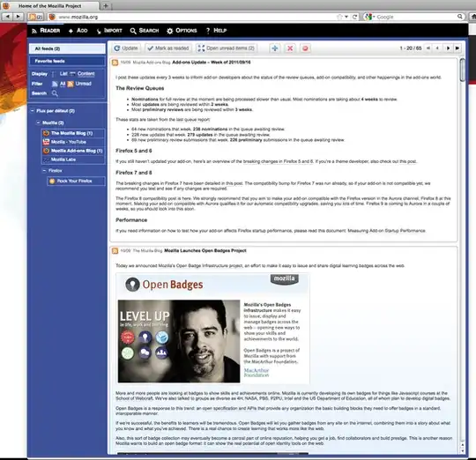Filter feeds to show All
Image resolution: width=476 pixels, height=460 pixels.
tap(63, 84)
